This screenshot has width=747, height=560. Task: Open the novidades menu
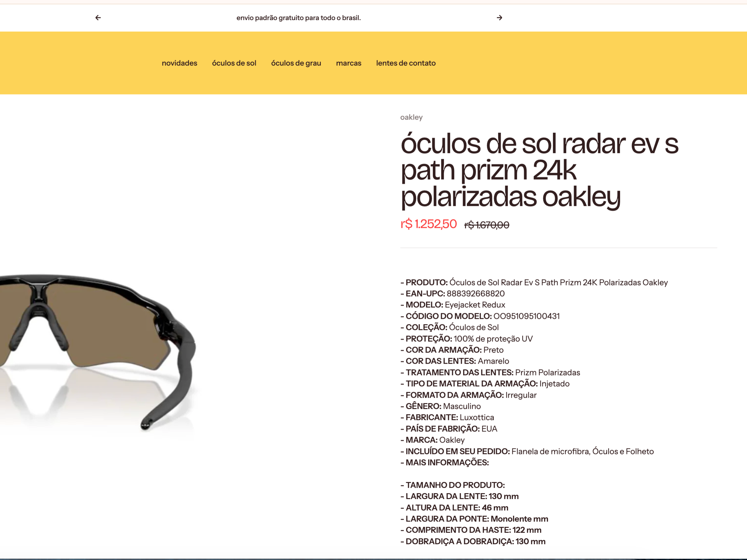(x=179, y=63)
